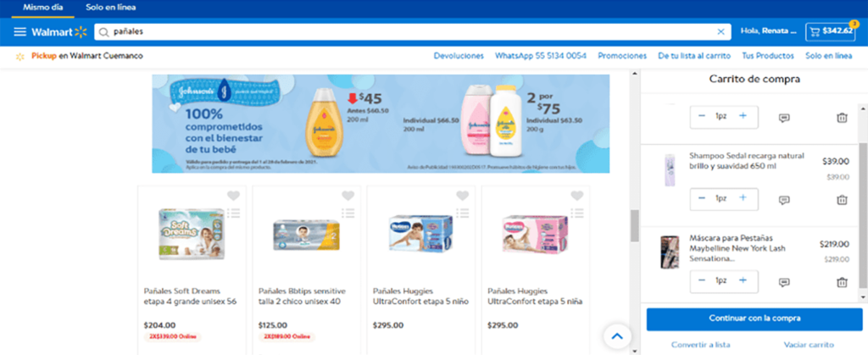Decrease Maybelline mascara quantity with minus
The image size is (868, 355).
[x=702, y=280]
